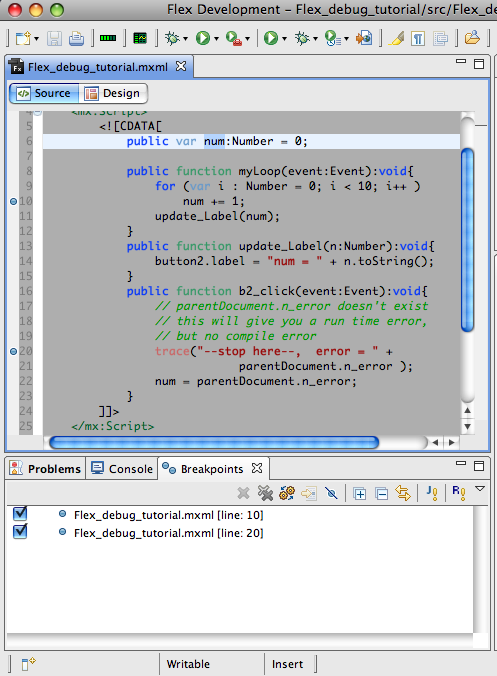Click the globe export icon
The width and height of the screenshot is (497, 676).
[364, 38]
